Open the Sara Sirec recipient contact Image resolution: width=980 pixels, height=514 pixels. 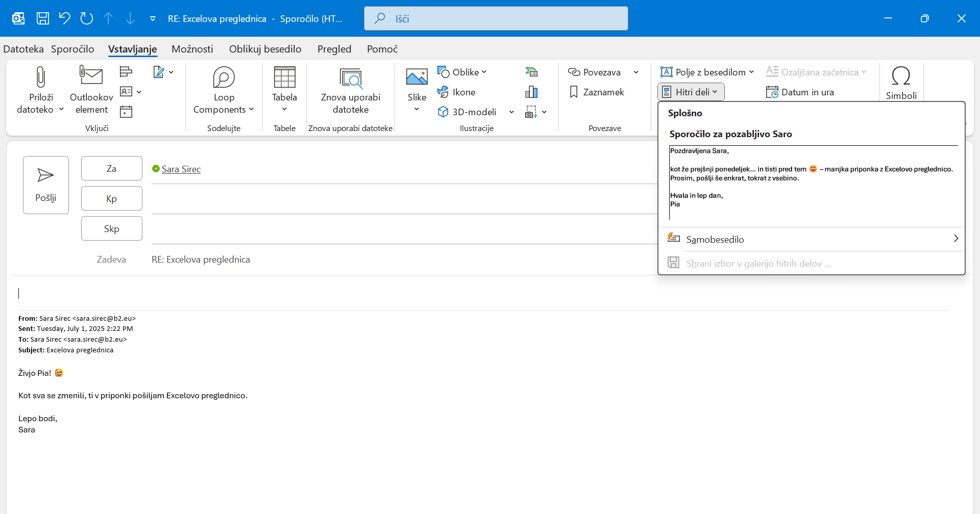181,169
